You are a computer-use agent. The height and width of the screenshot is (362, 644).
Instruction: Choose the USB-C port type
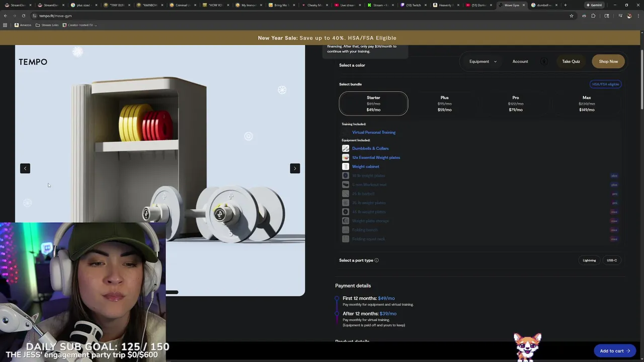click(612, 260)
